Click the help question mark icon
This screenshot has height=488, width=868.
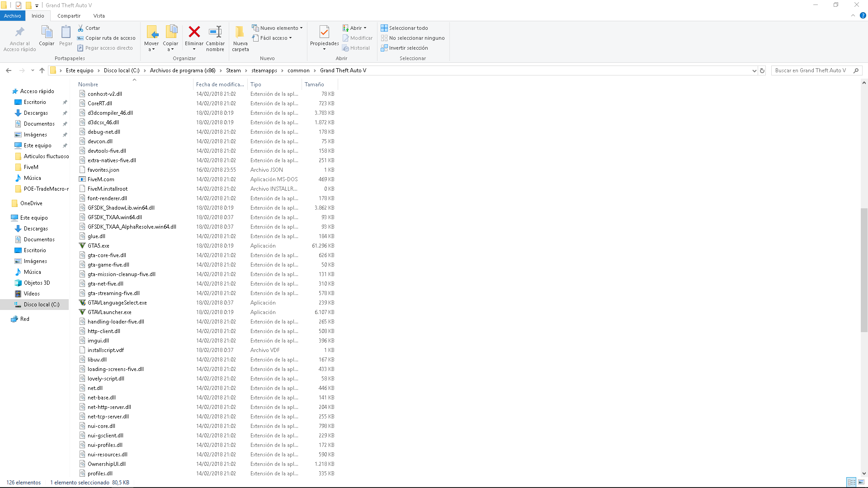tap(863, 15)
